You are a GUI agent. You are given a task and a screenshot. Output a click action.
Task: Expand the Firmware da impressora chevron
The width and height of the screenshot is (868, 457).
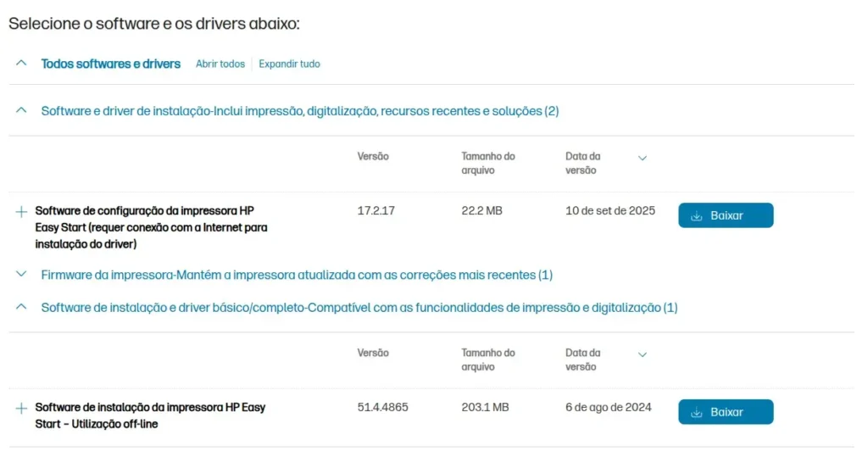pyautogui.click(x=22, y=275)
